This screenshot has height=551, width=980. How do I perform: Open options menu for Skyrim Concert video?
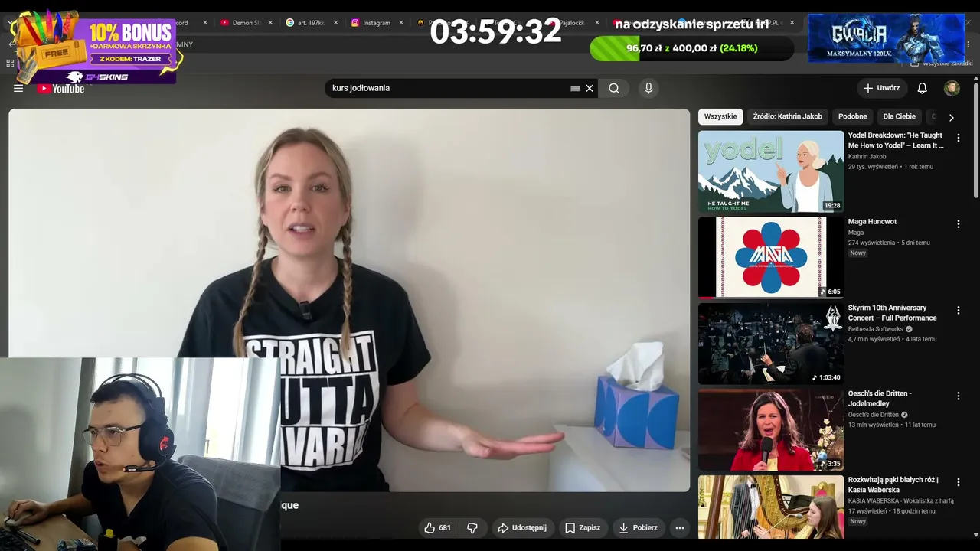[x=958, y=310]
